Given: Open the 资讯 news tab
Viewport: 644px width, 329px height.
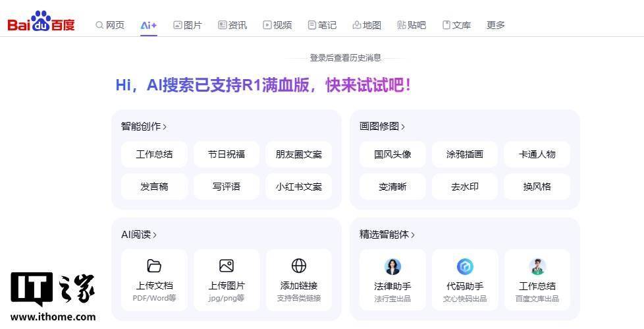Looking at the screenshot, I should coord(232,25).
